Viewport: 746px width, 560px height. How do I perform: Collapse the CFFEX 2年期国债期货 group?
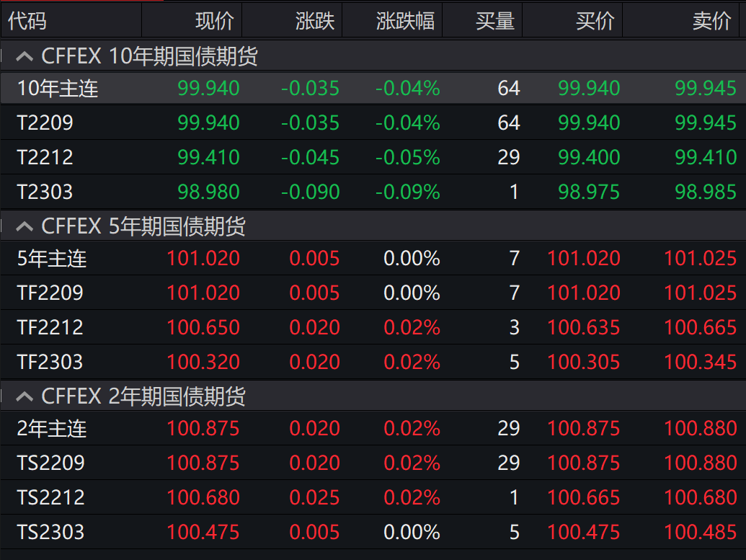[25, 396]
